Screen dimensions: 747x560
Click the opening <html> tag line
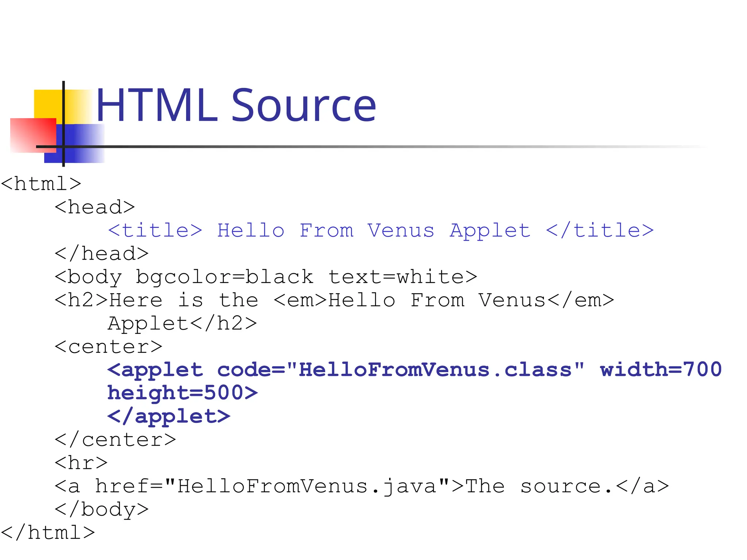click(x=41, y=184)
